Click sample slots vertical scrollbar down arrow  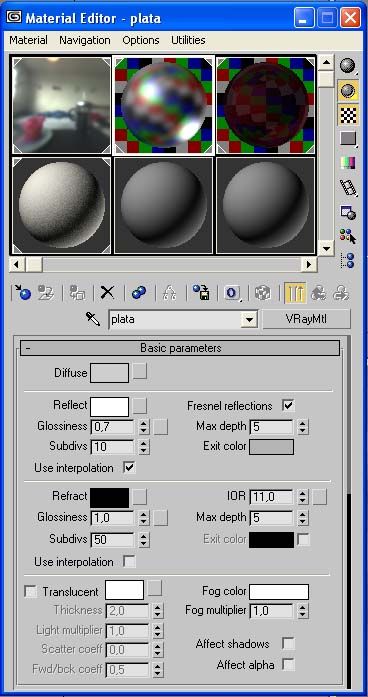327,248
